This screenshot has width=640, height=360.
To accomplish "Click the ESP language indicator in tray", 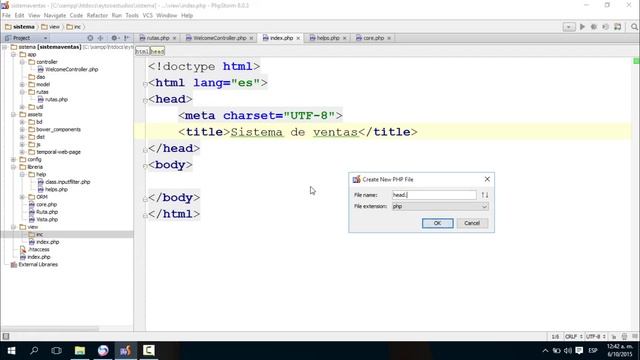I will point(593,351).
